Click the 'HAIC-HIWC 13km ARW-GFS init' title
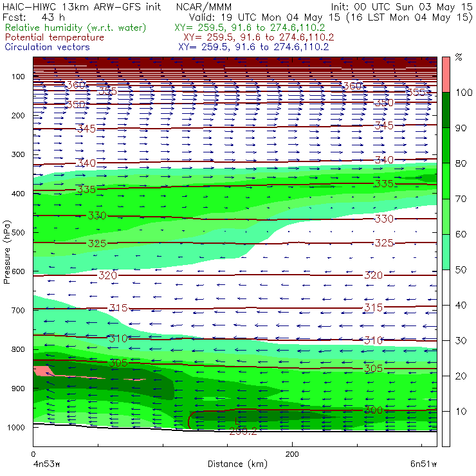Viewport: 476px width, 476px height. pyautogui.click(x=82, y=6)
